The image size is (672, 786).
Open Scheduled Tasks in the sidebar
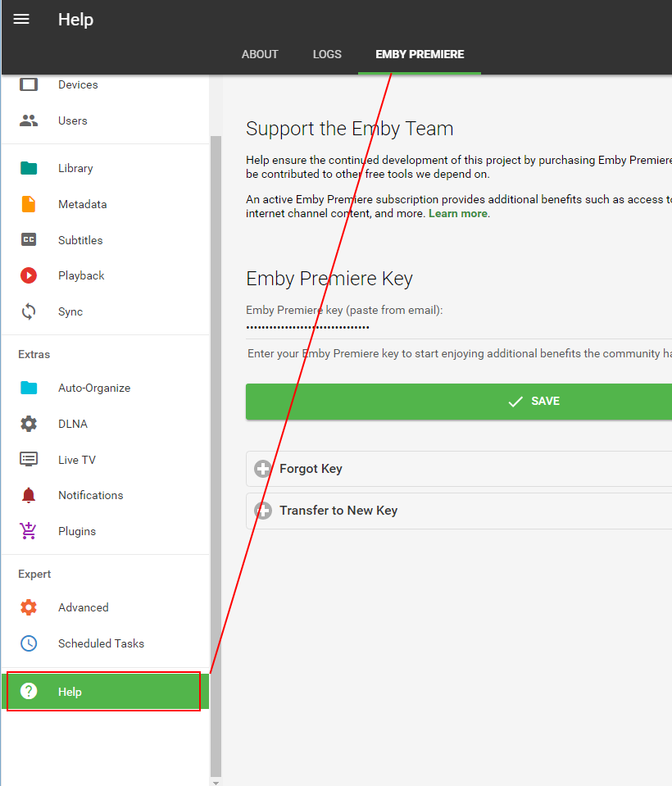pyautogui.click(x=105, y=643)
